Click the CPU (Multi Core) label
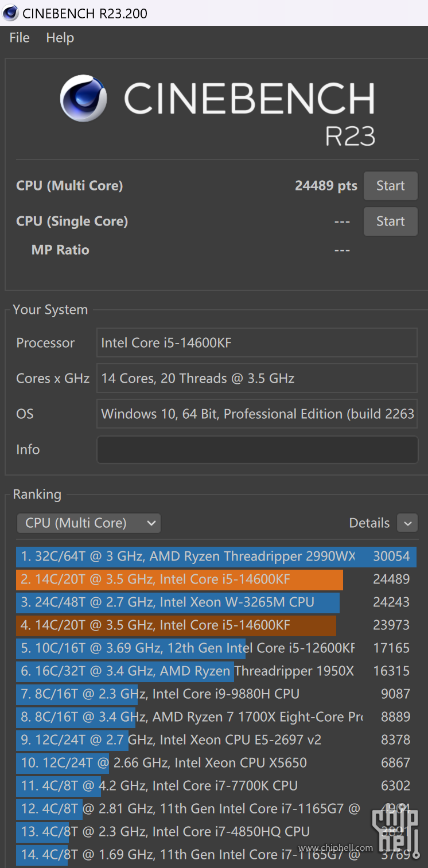The height and width of the screenshot is (868, 428). click(x=69, y=186)
